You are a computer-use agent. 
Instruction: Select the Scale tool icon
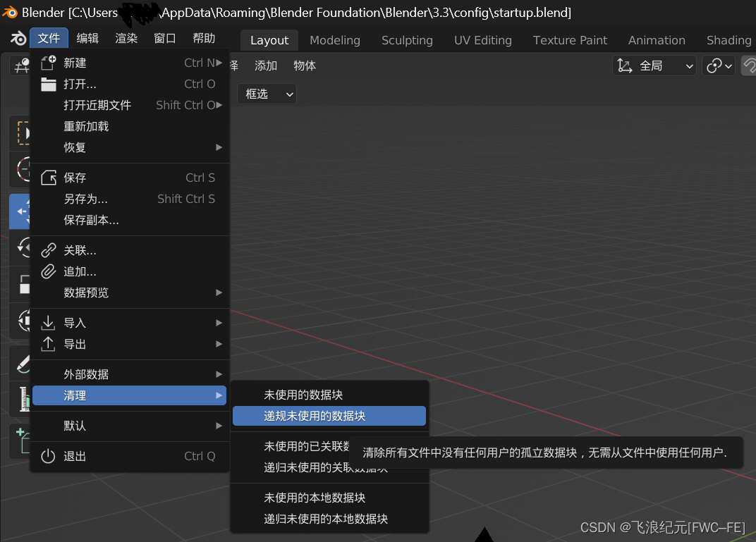click(21, 284)
